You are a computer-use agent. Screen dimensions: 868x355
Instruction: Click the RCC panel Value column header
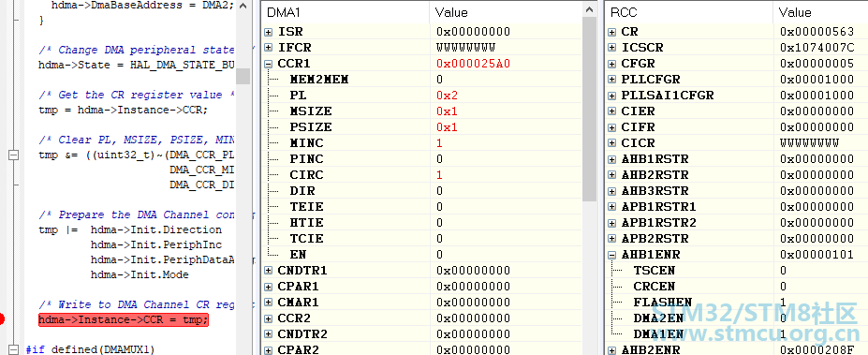tap(820, 12)
